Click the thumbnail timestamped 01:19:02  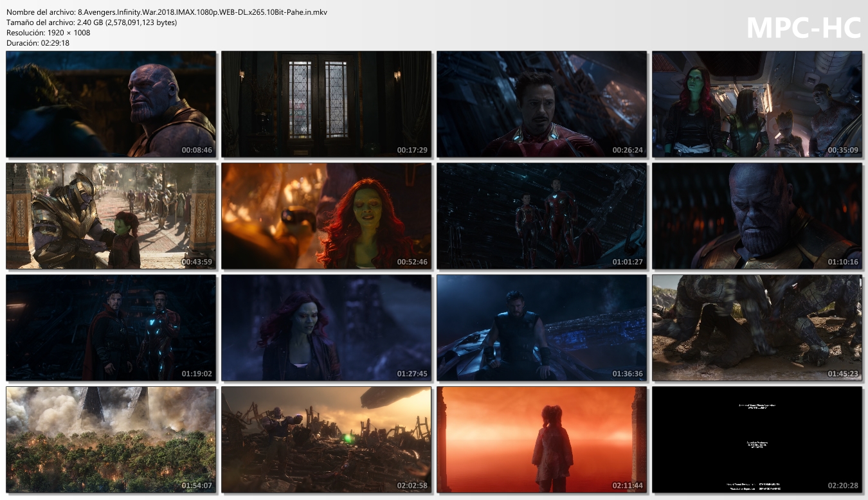[x=111, y=328]
